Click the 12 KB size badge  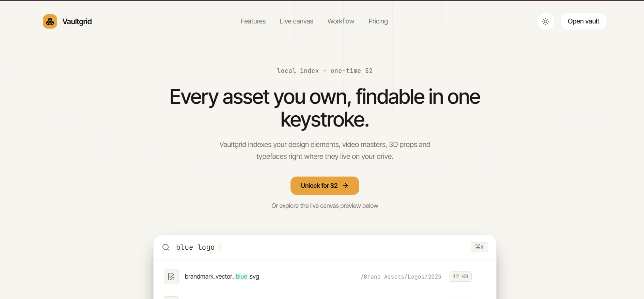[x=460, y=277]
